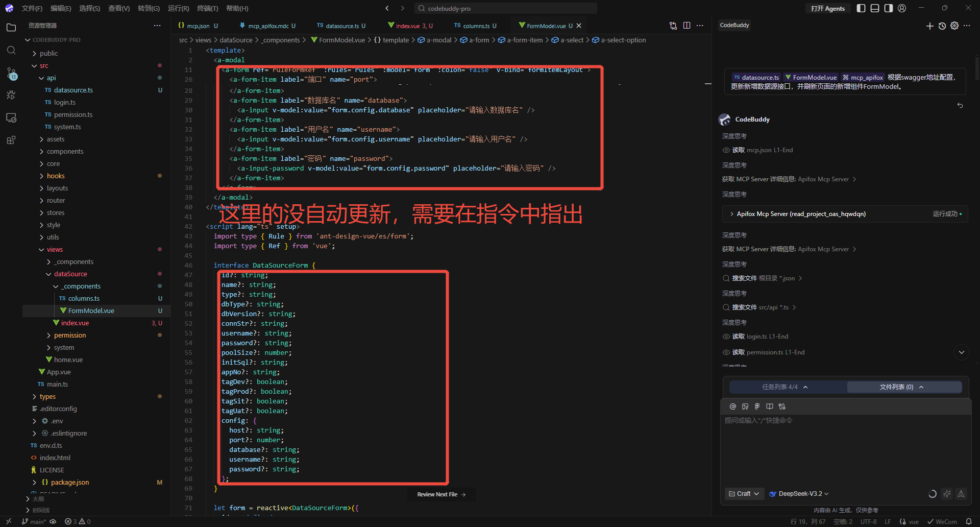Start a new CodeBuddy chat with the plus icon
This screenshot has width=980, height=527.
coord(930,26)
